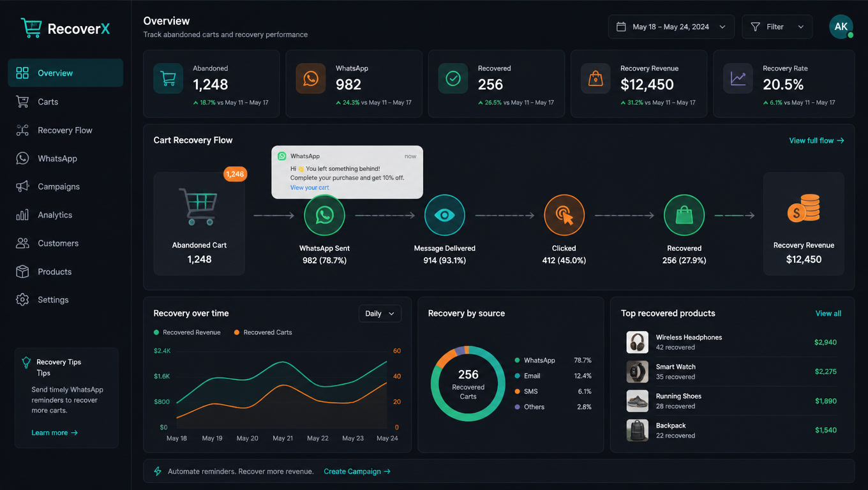Click the Recovered green bag flow icon

pyautogui.click(x=684, y=215)
